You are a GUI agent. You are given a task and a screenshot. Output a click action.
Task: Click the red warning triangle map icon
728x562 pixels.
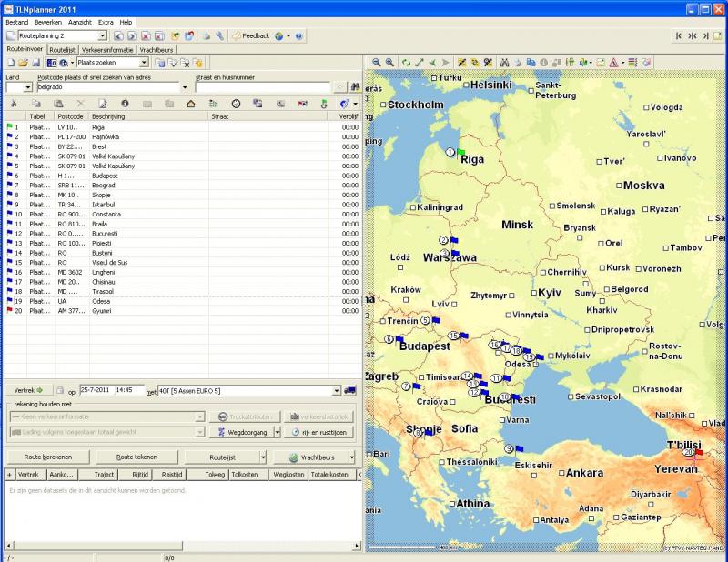coord(613,63)
